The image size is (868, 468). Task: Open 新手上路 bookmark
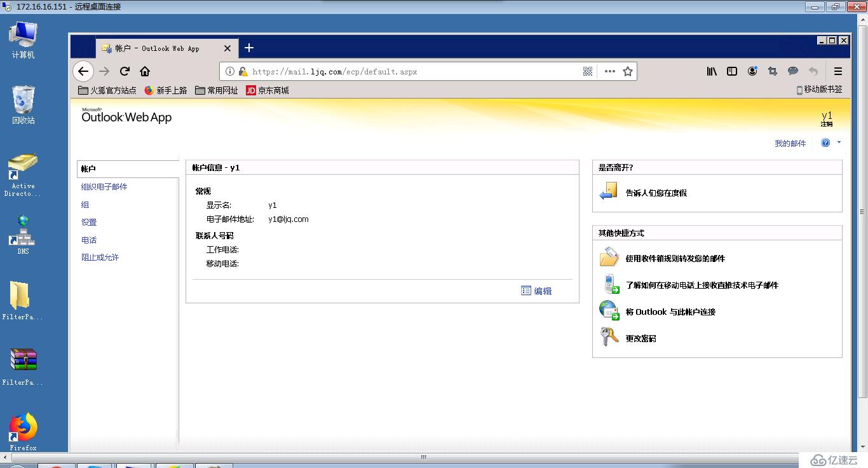(166, 90)
